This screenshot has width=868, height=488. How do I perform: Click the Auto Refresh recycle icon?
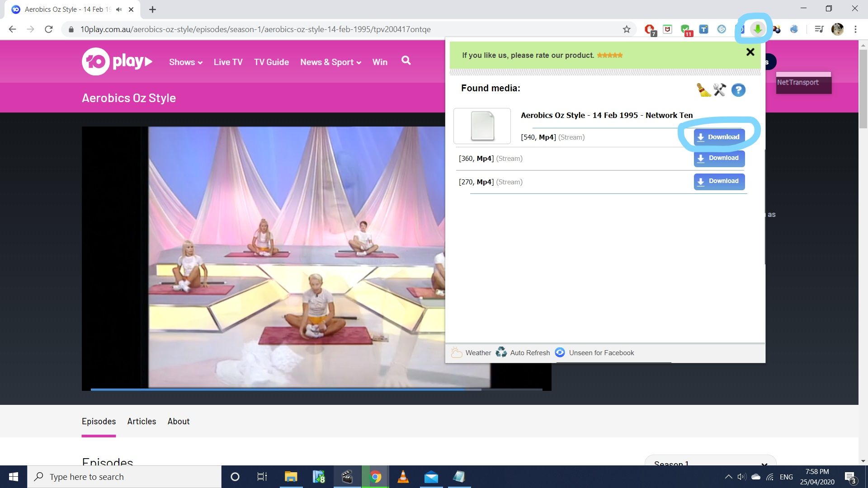501,352
